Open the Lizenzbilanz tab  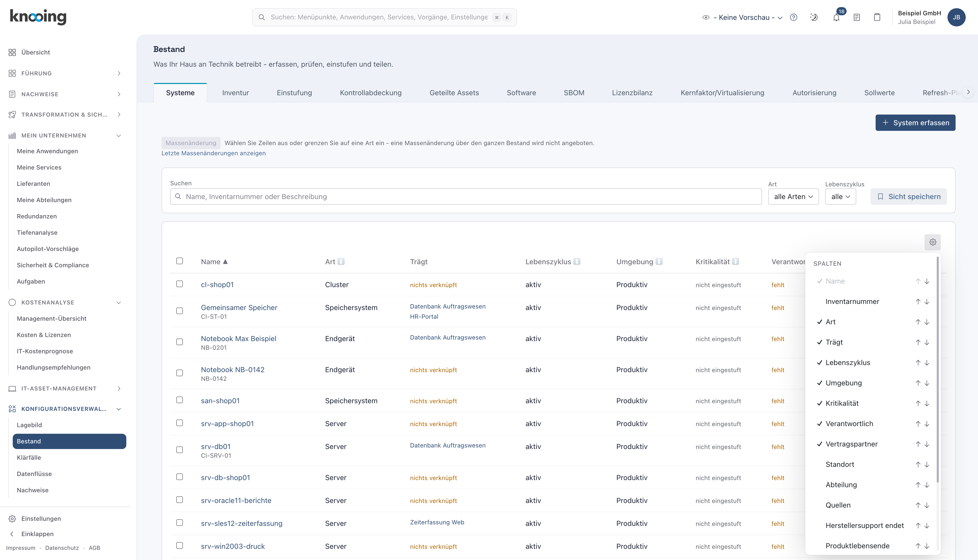[x=632, y=93]
